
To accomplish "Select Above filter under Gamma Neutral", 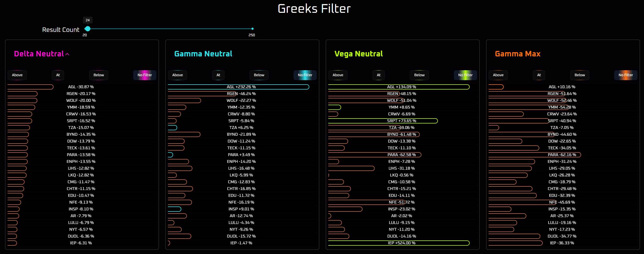I will 178,75.
